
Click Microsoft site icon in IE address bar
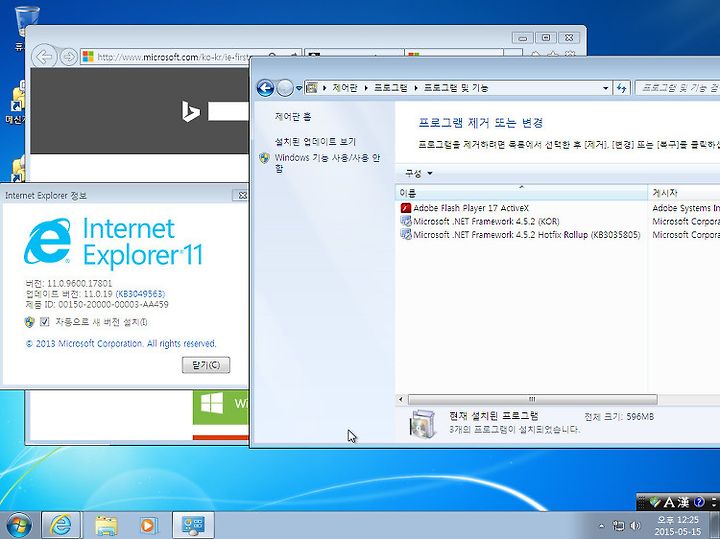pos(88,57)
